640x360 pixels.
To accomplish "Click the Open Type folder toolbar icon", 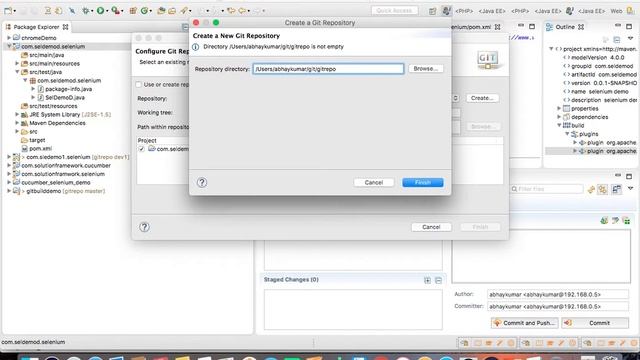I will click(x=161, y=11).
